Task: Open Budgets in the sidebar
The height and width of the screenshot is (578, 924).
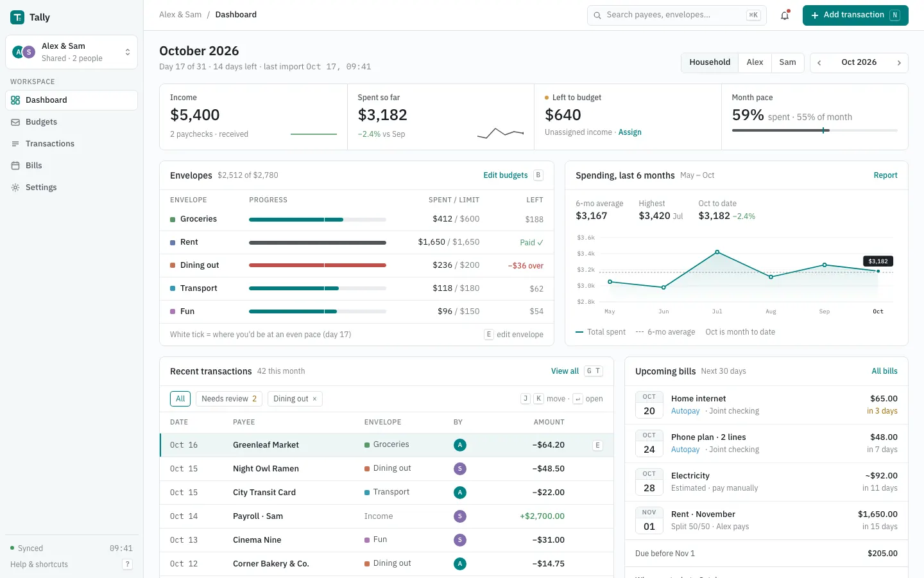Action: (x=72, y=122)
